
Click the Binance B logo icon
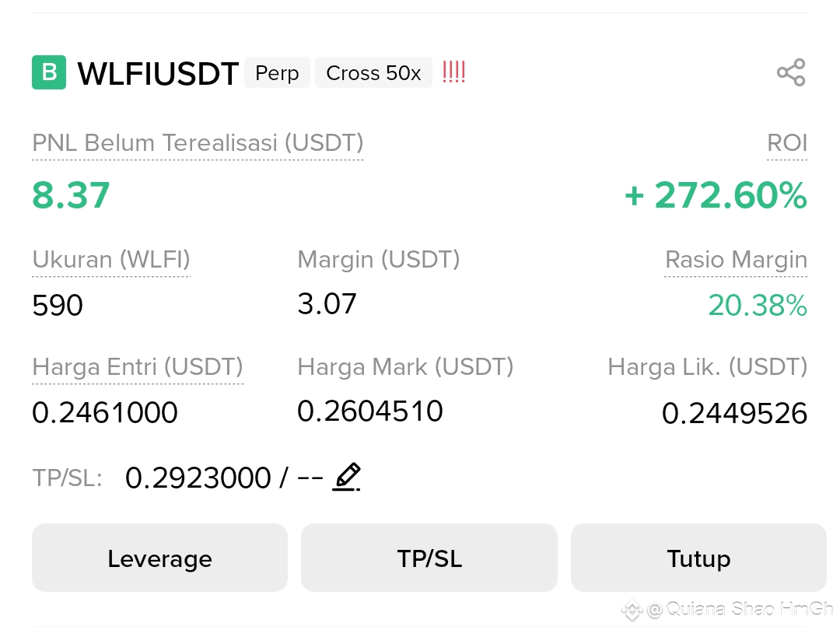pyautogui.click(x=48, y=72)
